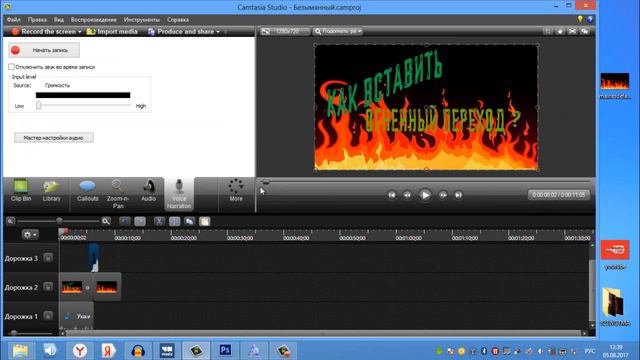Click the full screen icon in preview toolbar
This screenshot has width=640, height=360.
572,31
